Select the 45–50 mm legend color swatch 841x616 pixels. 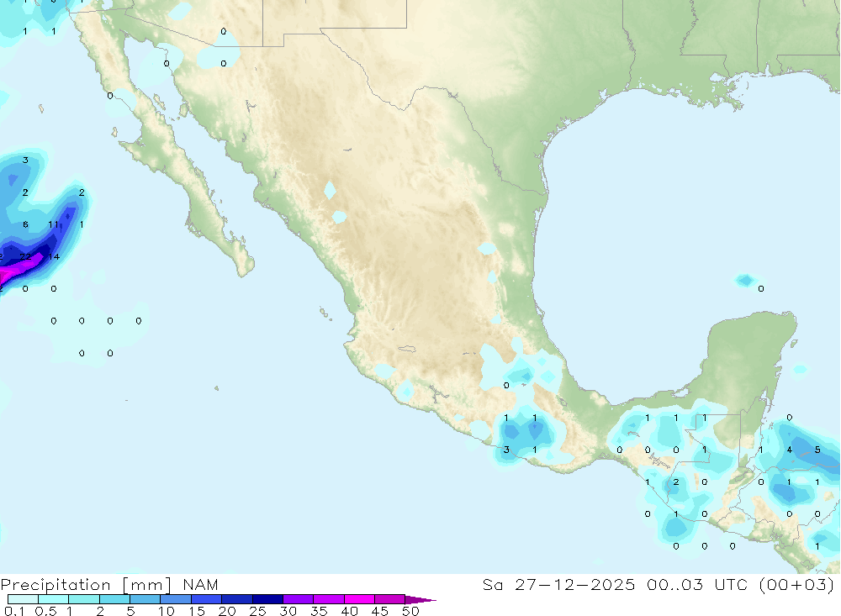[390, 599]
